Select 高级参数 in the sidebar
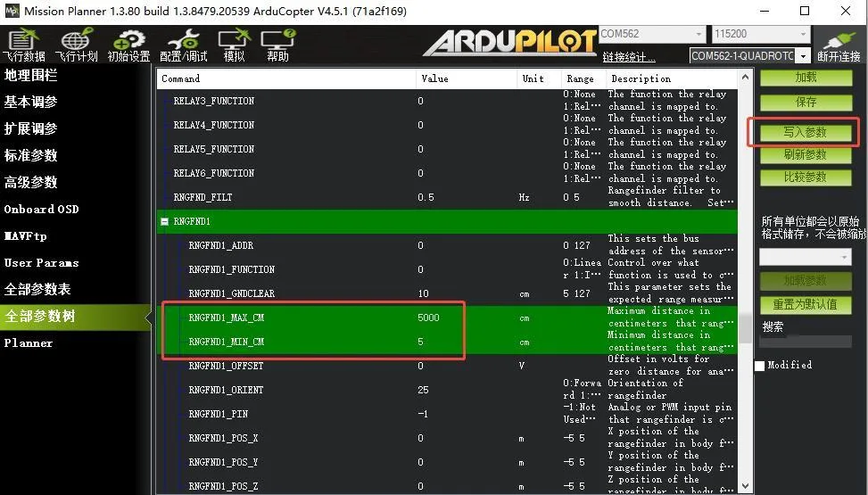 (31, 182)
